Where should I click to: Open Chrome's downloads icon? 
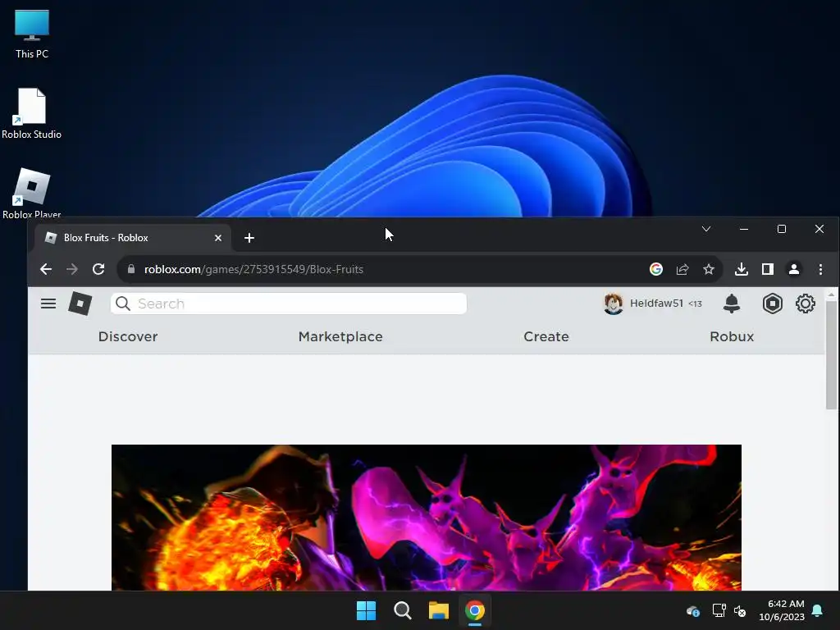click(742, 269)
